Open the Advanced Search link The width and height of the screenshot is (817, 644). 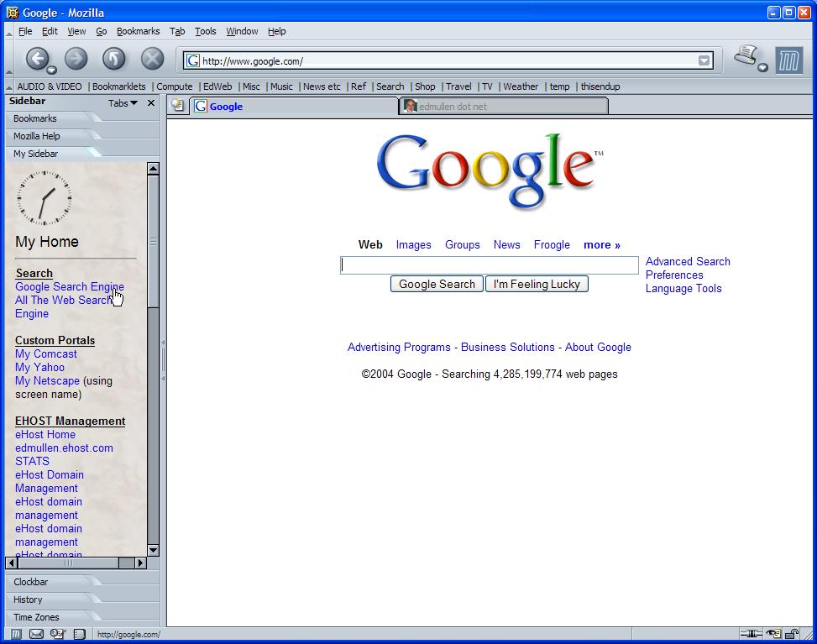[x=687, y=261]
